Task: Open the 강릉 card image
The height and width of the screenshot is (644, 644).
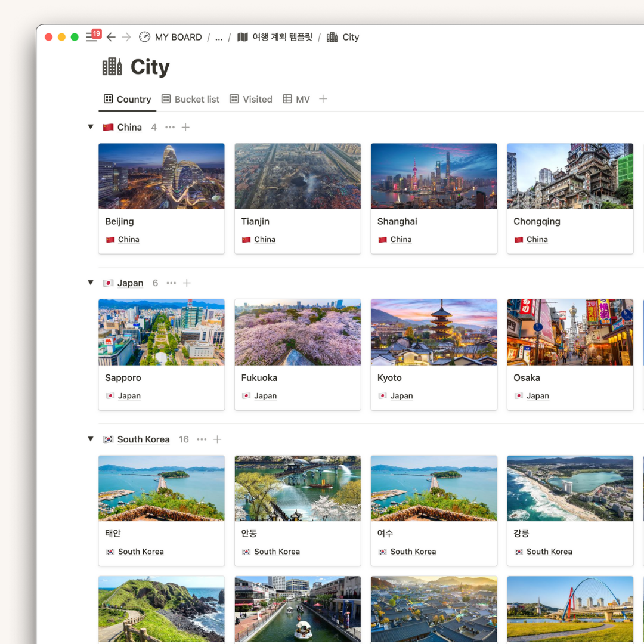Action: click(x=570, y=488)
